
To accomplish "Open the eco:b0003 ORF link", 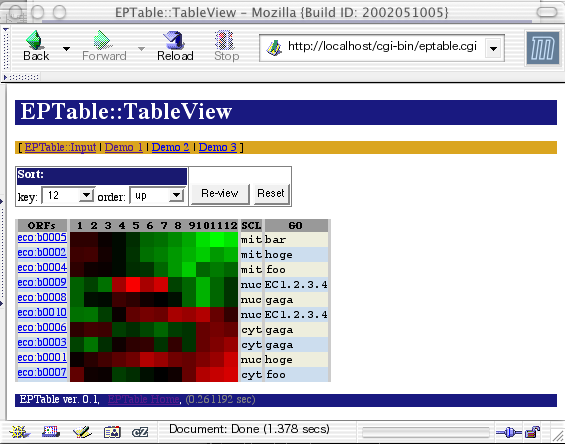I will click(42, 343).
